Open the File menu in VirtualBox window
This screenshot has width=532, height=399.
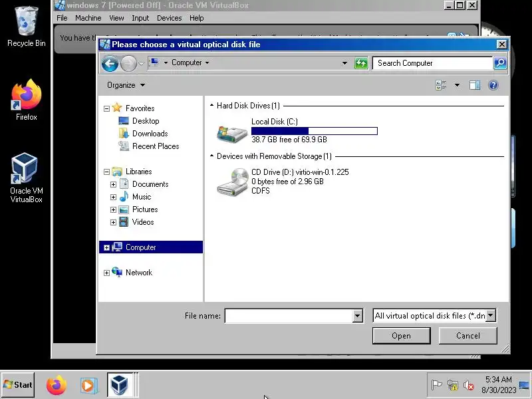click(62, 18)
